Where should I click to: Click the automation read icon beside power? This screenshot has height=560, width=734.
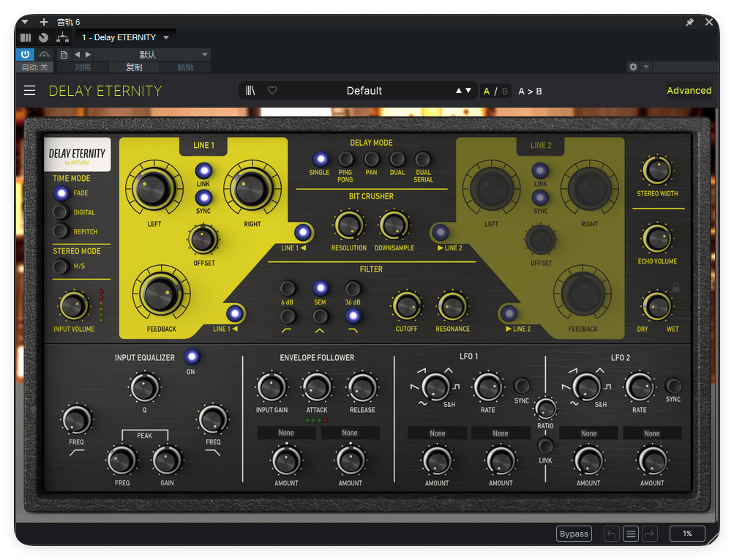point(45,55)
